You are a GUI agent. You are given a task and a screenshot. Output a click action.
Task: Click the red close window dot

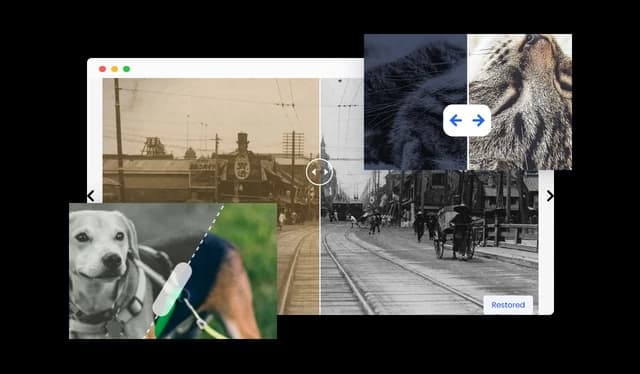point(102,69)
